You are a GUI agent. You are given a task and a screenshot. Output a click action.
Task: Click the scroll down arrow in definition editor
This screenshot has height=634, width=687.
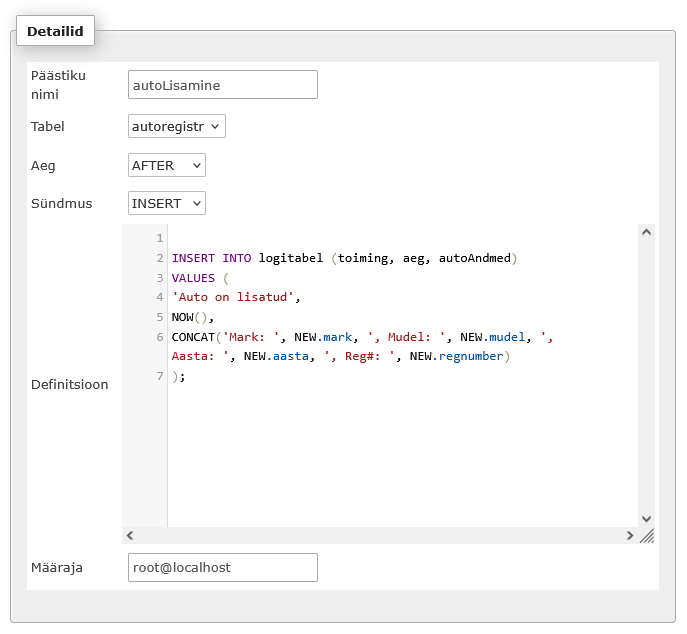coord(646,519)
